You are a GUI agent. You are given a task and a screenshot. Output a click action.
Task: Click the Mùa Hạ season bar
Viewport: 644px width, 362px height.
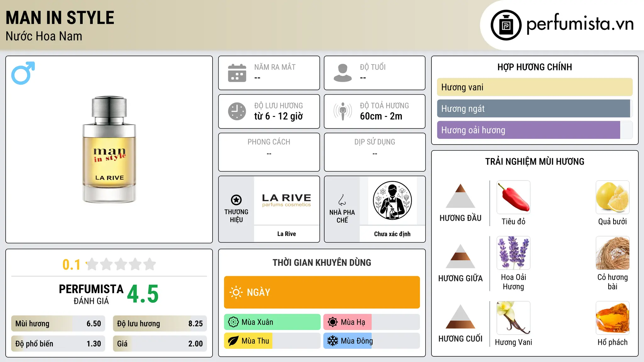point(372,322)
